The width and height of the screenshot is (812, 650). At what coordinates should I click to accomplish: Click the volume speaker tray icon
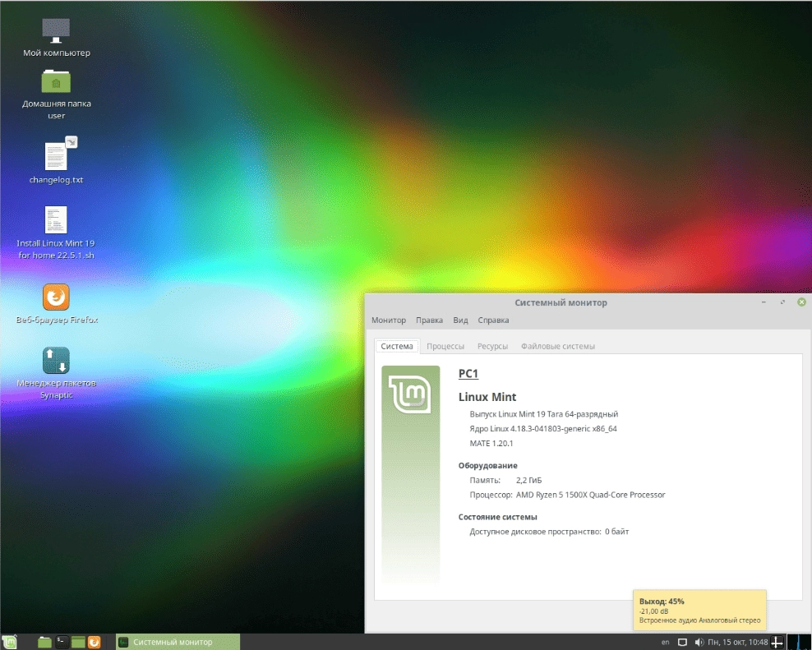click(699, 643)
